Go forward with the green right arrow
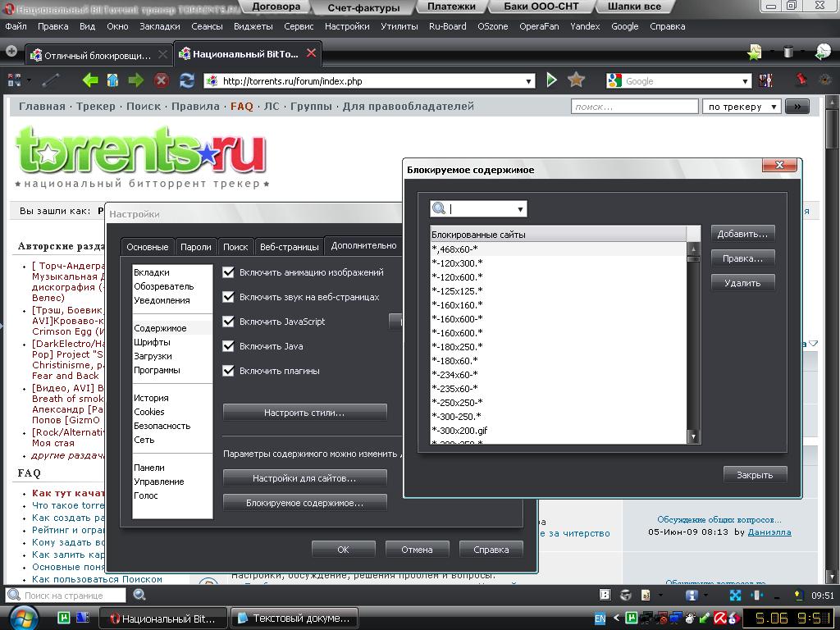This screenshot has height=630, width=840. pos(136,80)
